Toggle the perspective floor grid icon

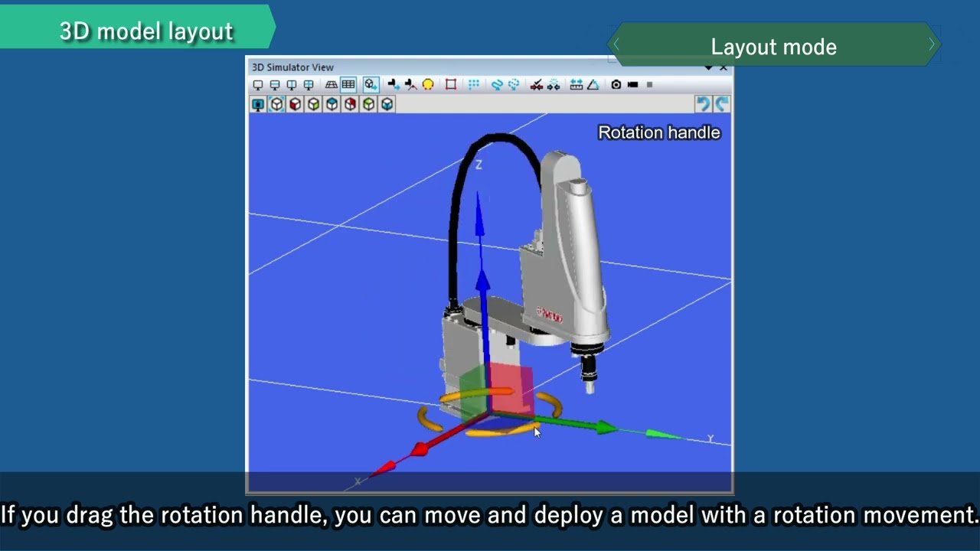click(331, 85)
